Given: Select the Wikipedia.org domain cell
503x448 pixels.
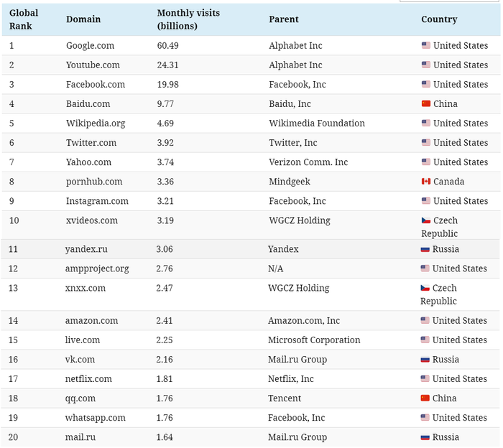Looking at the screenshot, I should tap(96, 123).
